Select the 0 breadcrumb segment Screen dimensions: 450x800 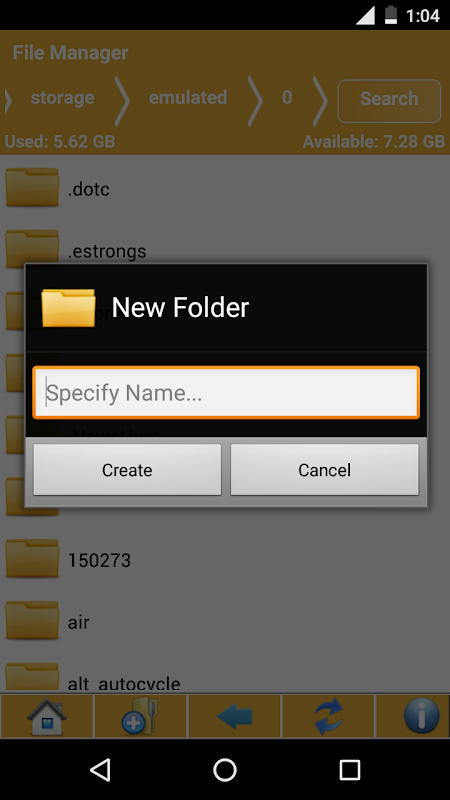(x=287, y=97)
